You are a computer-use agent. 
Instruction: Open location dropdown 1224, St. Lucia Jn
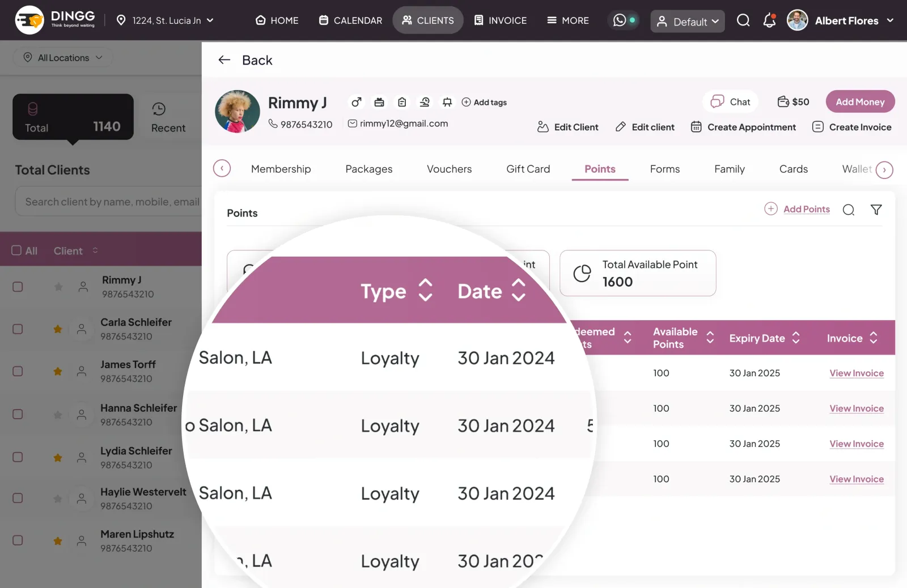tap(165, 20)
